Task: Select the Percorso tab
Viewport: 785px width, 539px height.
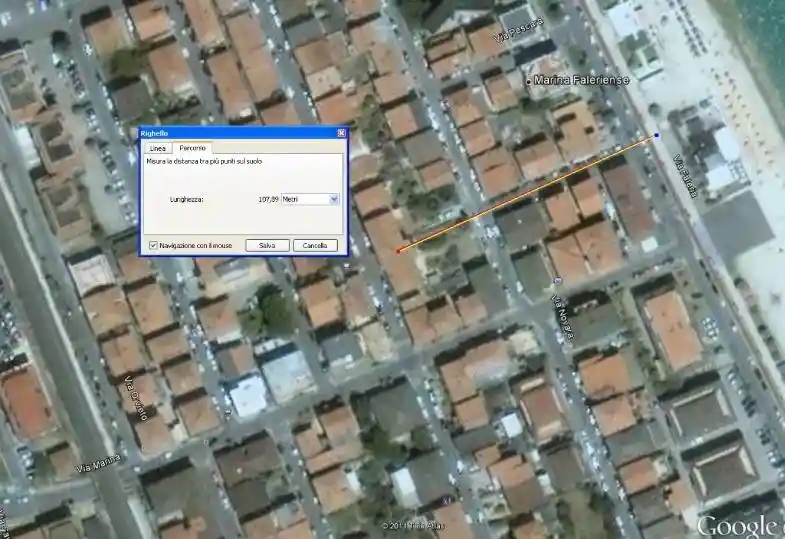Action: (193, 148)
